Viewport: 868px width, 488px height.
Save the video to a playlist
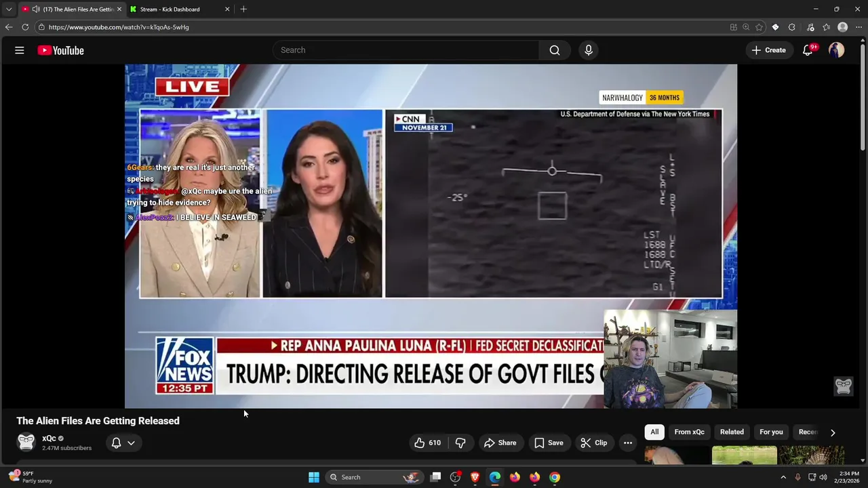(x=549, y=443)
